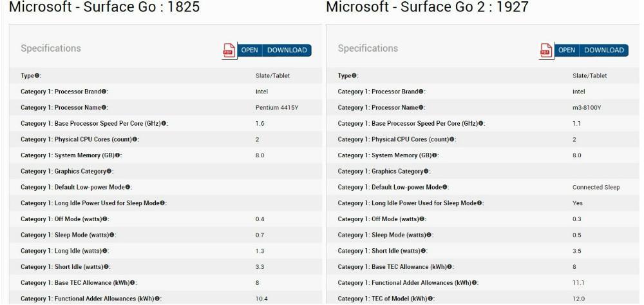Click info icon beside Graphics Category, Surface Go
The height and width of the screenshot is (305, 644).
coord(109,172)
